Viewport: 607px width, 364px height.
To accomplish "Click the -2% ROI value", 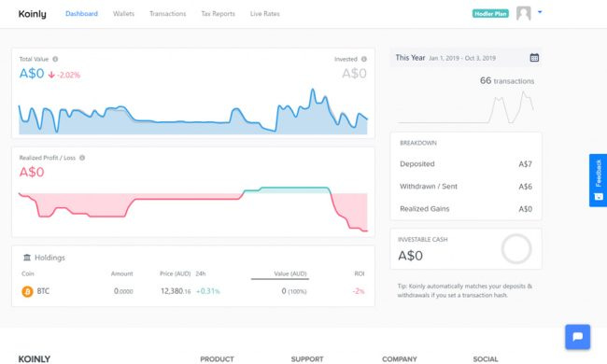I will 359,291.
